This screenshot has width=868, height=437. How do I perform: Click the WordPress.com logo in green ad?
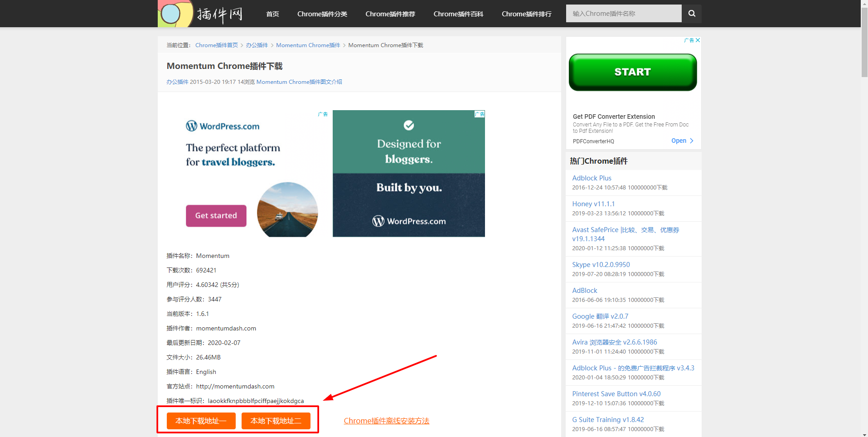pyautogui.click(x=409, y=221)
